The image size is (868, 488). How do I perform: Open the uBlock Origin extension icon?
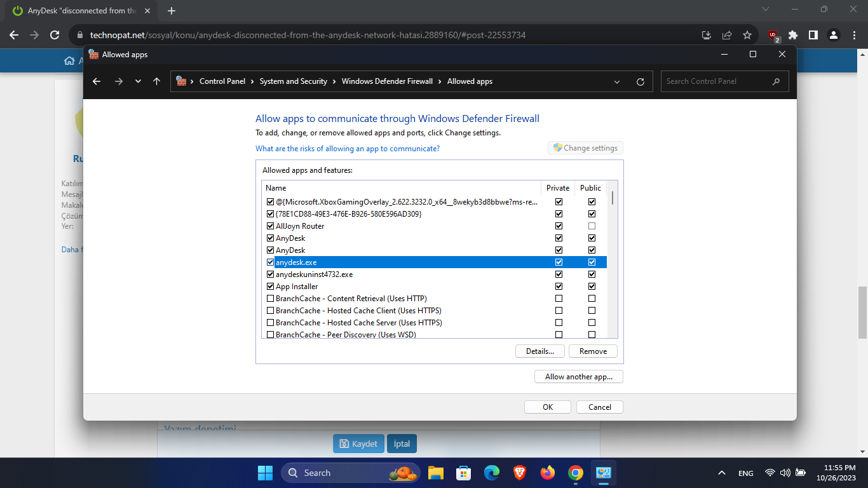click(x=773, y=36)
